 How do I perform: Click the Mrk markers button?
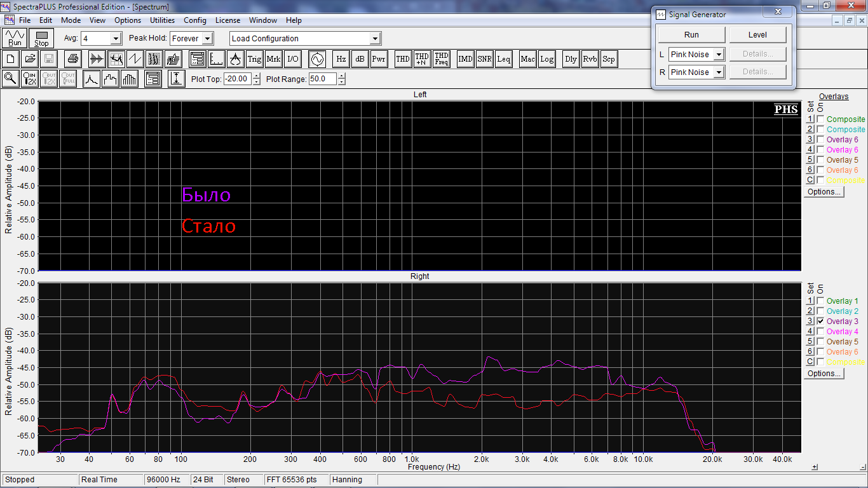coord(274,59)
